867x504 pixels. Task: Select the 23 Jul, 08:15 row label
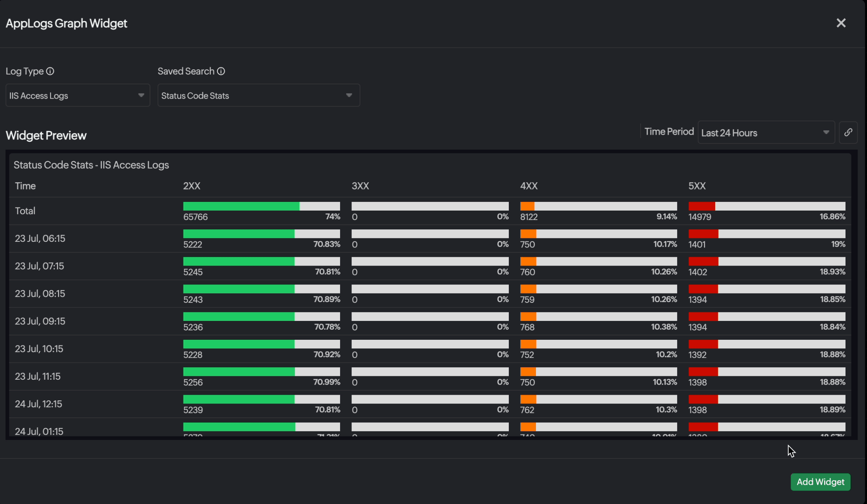pos(40,293)
